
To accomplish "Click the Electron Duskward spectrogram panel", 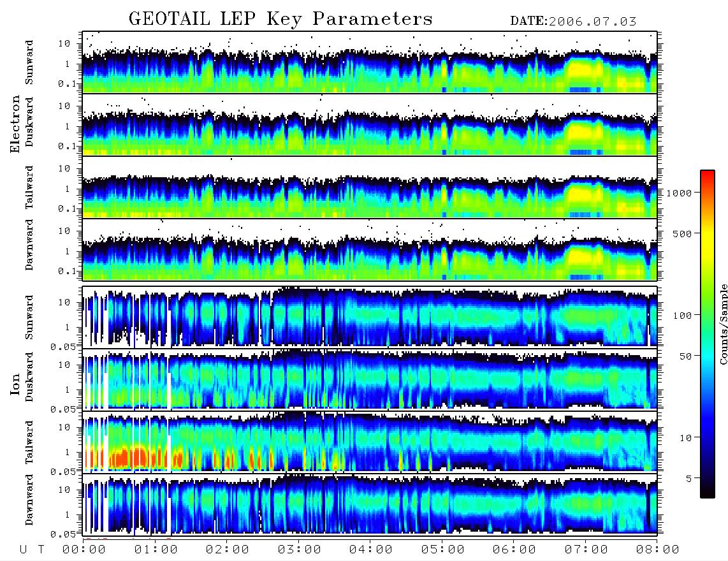I will point(370,124).
